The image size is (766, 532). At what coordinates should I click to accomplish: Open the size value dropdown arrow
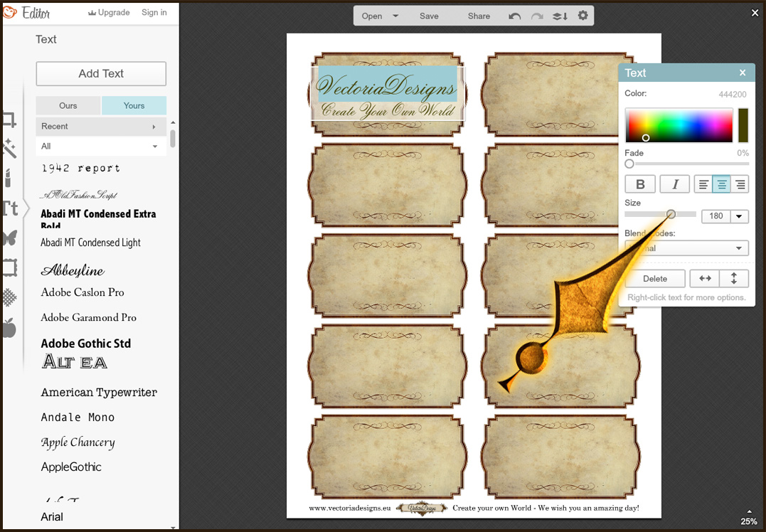click(x=739, y=216)
